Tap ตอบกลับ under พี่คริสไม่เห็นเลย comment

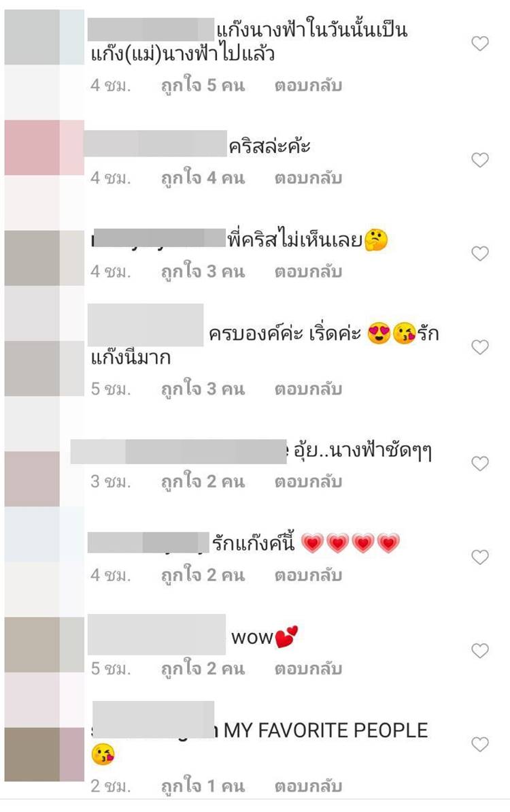tap(308, 272)
